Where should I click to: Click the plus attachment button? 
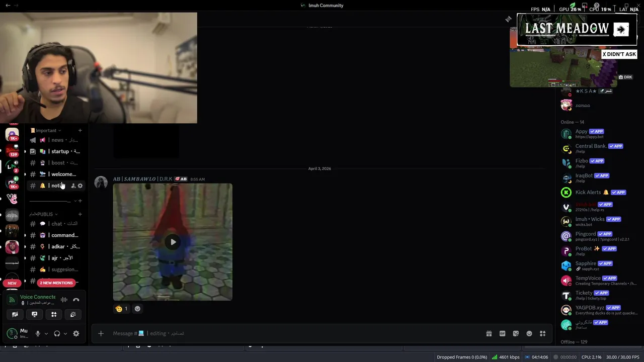[x=101, y=333]
